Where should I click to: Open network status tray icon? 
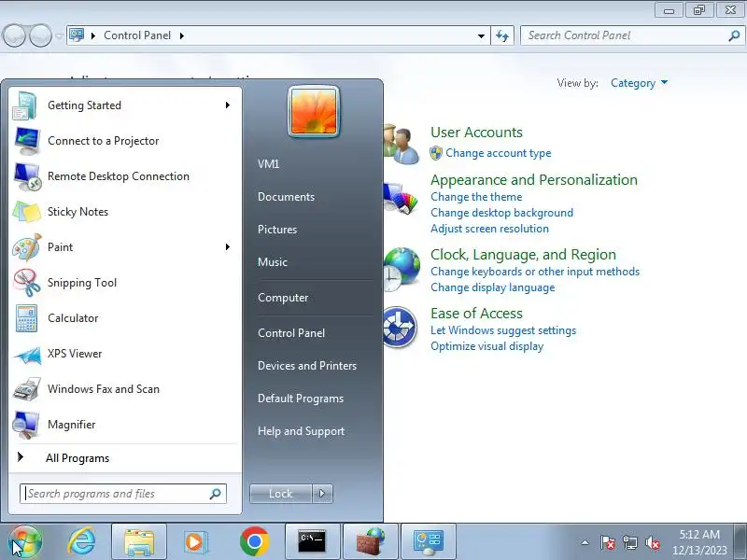coord(629,542)
